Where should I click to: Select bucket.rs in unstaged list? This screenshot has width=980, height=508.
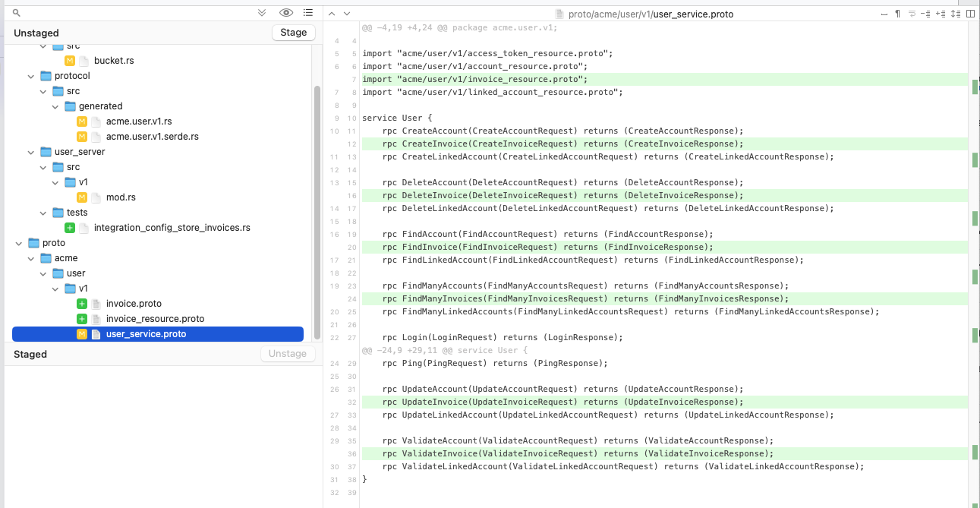click(114, 61)
